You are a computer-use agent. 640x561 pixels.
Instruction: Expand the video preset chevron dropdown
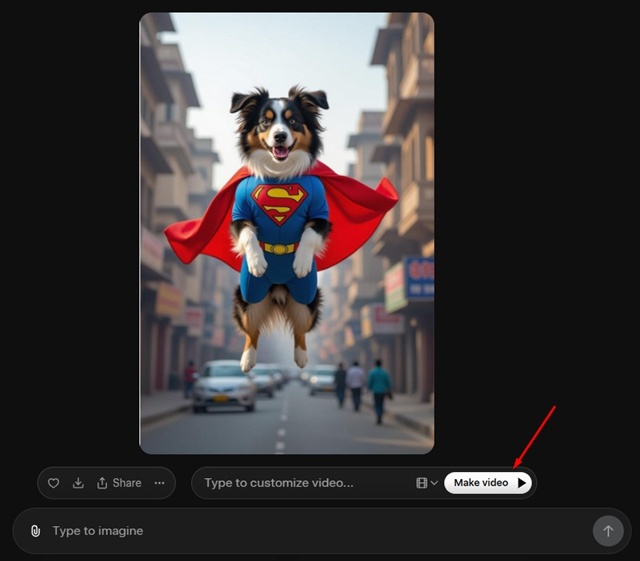[434, 483]
